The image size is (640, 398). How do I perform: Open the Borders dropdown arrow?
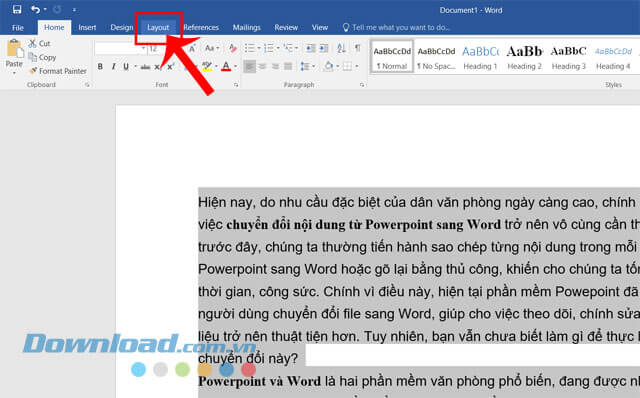357,66
